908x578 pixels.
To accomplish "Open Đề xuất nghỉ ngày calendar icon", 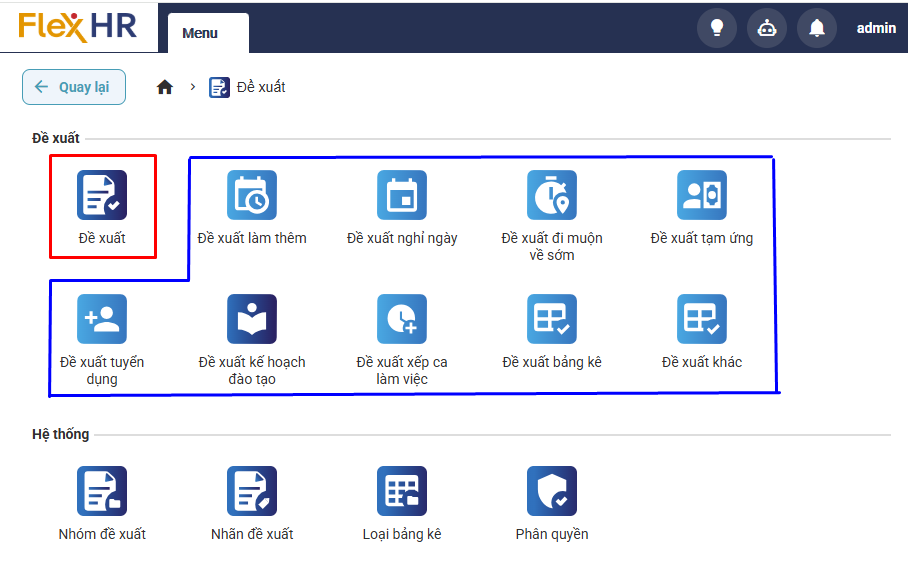I will (x=402, y=195).
